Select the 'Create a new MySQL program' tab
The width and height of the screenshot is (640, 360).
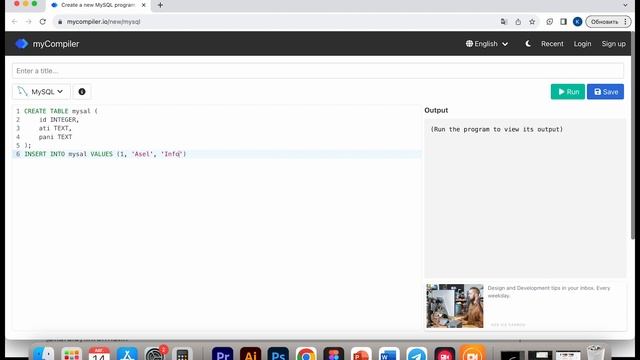97,5
